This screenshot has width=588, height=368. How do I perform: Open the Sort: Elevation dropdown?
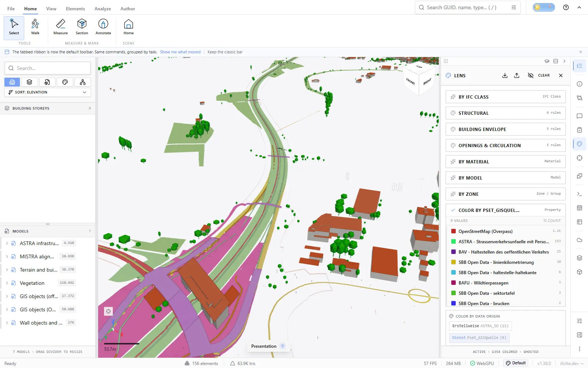47,92
